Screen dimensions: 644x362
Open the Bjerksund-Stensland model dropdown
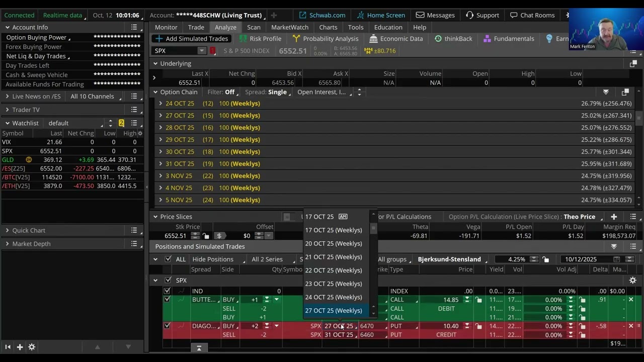click(x=453, y=259)
